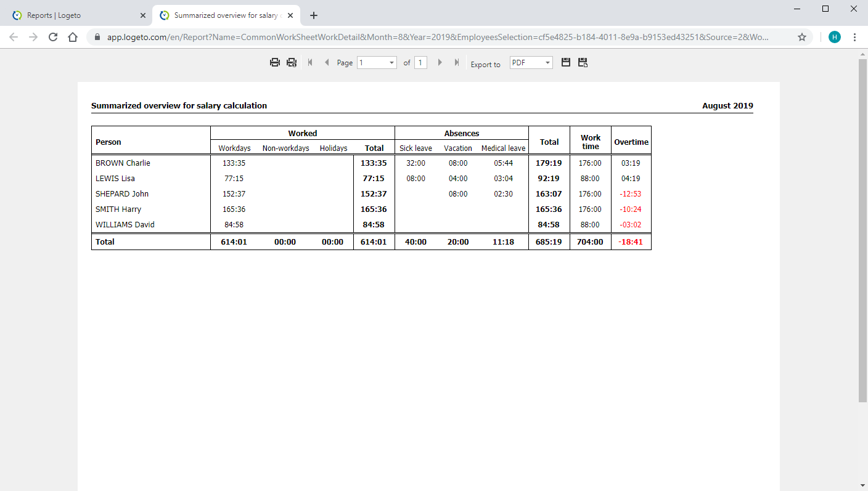Click the August 2019 period label

(727, 106)
